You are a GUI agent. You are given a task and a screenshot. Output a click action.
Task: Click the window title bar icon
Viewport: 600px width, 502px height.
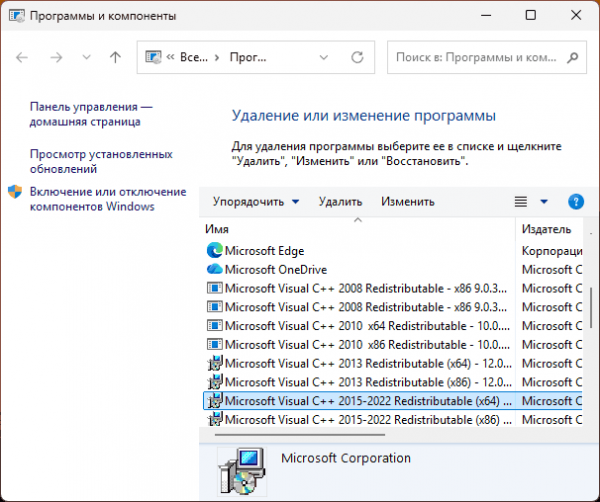(17, 16)
